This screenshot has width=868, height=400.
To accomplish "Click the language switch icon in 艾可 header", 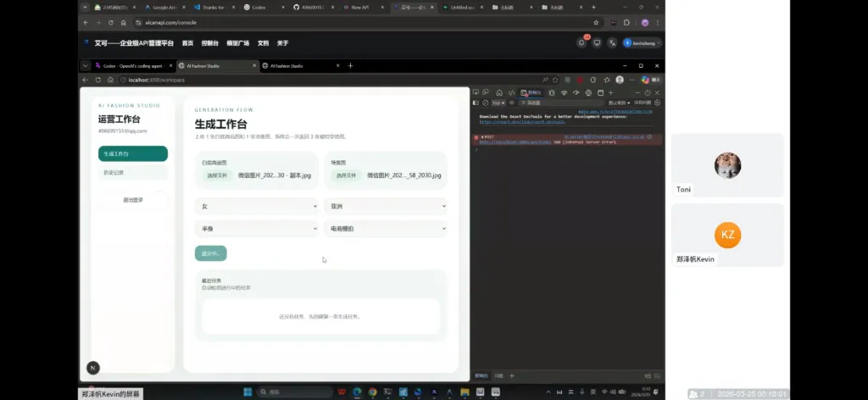I will [612, 42].
